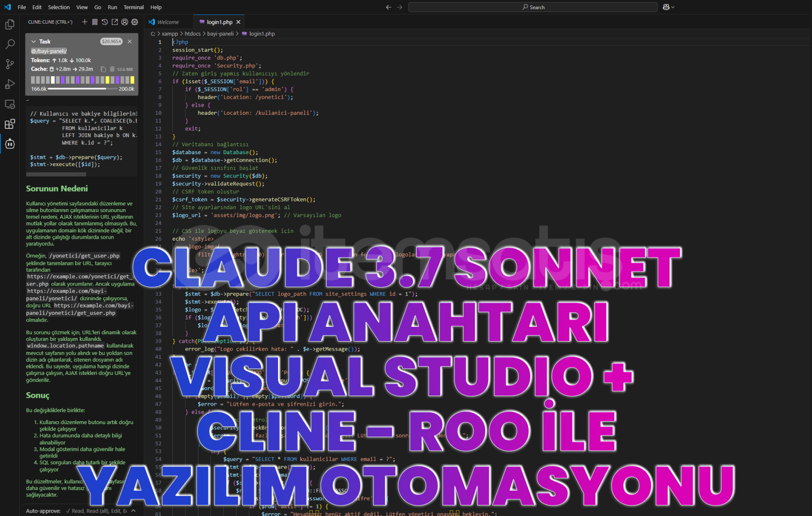Go back with the title bar left arrow

click(x=388, y=7)
